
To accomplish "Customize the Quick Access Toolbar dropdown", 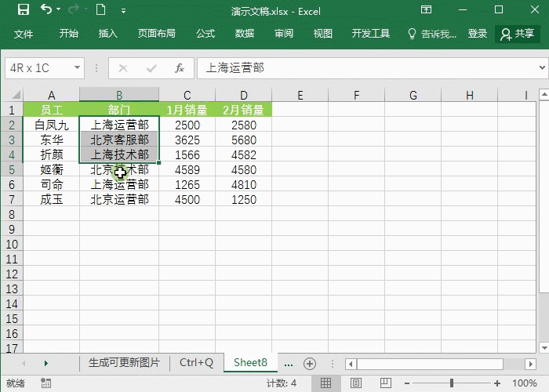I will 123,11.
